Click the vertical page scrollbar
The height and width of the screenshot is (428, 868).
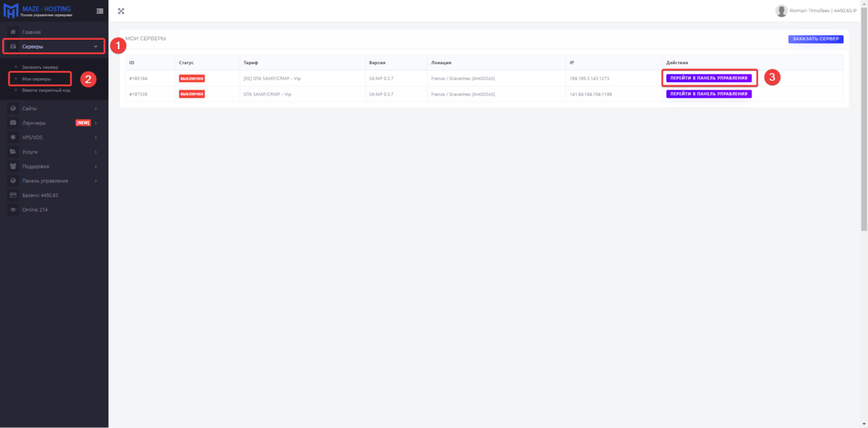pyautogui.click(x=864, y=116)
